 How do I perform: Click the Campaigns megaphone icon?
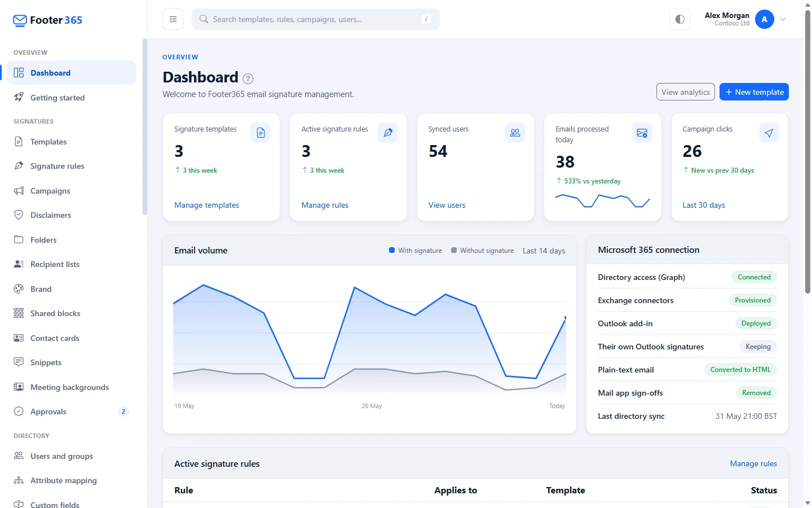(19, 191)
